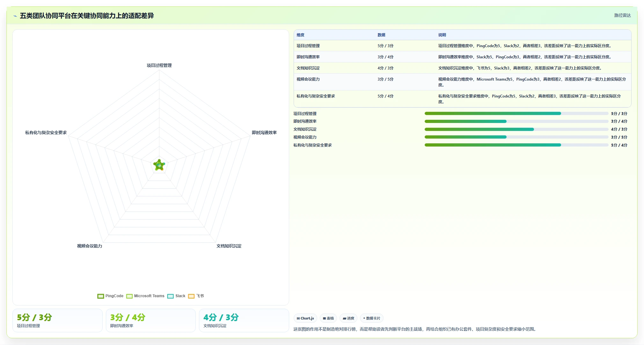Image resolution: width=644 pixels, height=345 pixels.
Task: Click the radar axis label 视频会议能力
Action: pos(90,246)
